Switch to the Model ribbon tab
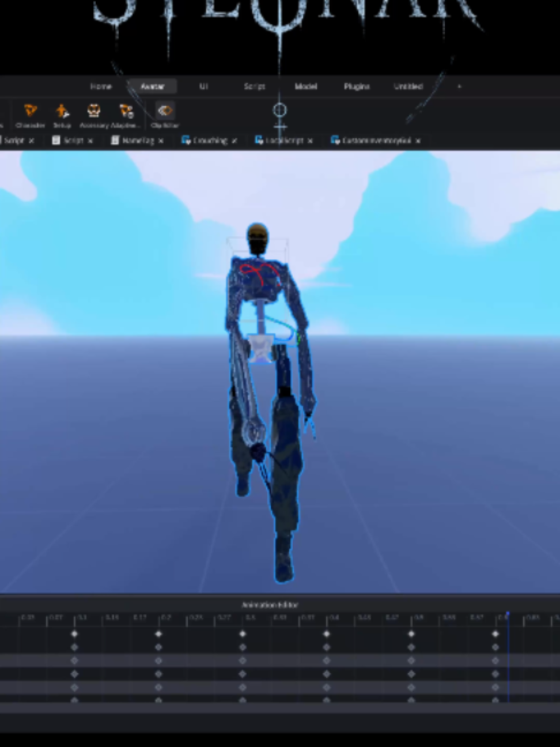Viewport: 560px width, 747px height. coord(306,86)
